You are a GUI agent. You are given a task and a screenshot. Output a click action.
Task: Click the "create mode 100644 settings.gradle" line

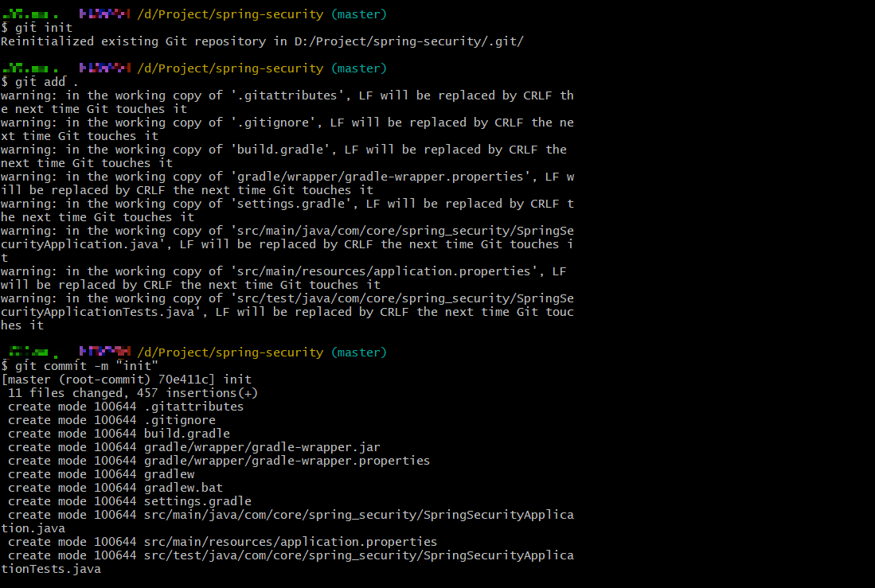pyautogui.click(x=130, y=501)
